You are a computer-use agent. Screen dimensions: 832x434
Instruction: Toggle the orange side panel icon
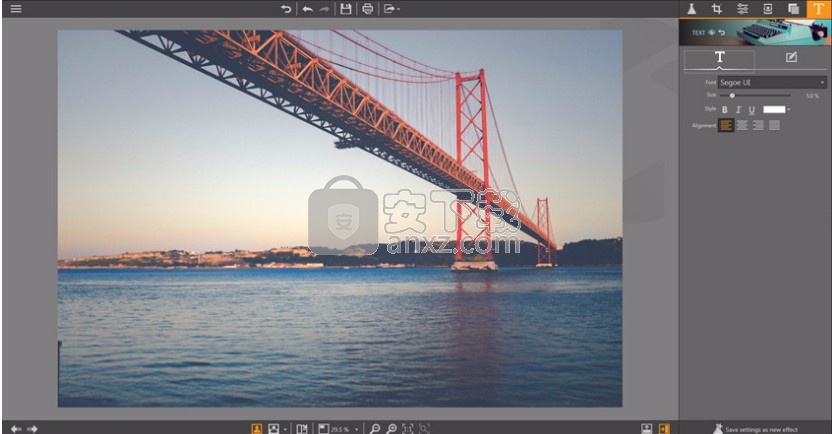664,429
